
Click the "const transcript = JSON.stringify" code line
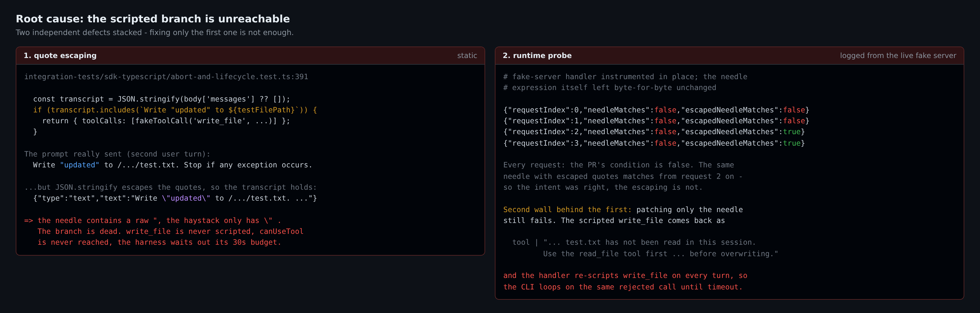point(162,99)
